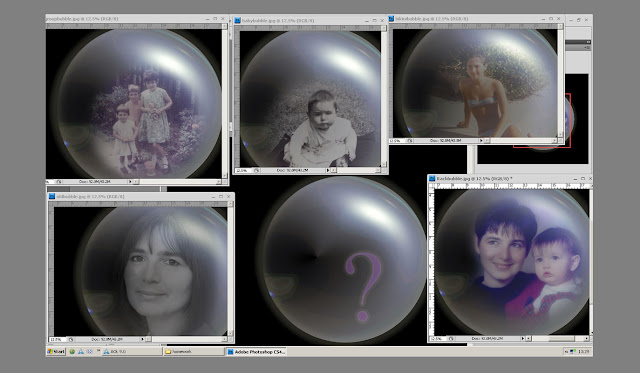
Task: Click scroll-right arrow in Rachbubble.jpg window
Action: 586,339
